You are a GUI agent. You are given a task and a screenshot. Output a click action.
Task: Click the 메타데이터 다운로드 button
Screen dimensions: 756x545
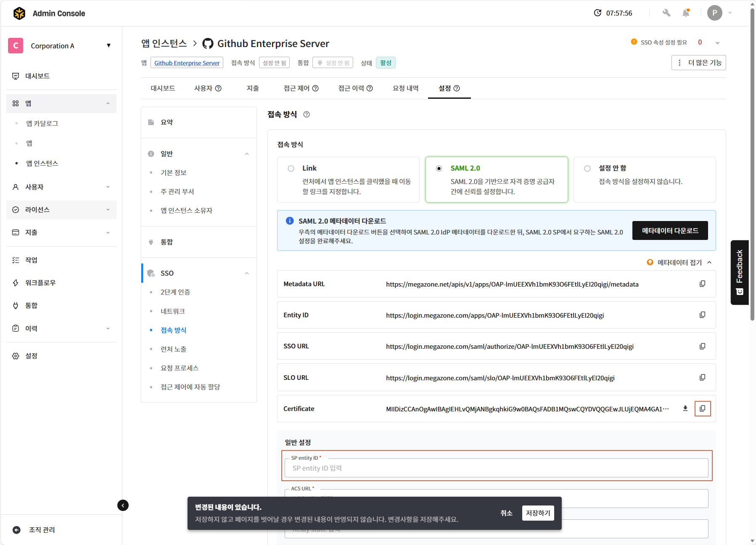(x=670, y=231)
